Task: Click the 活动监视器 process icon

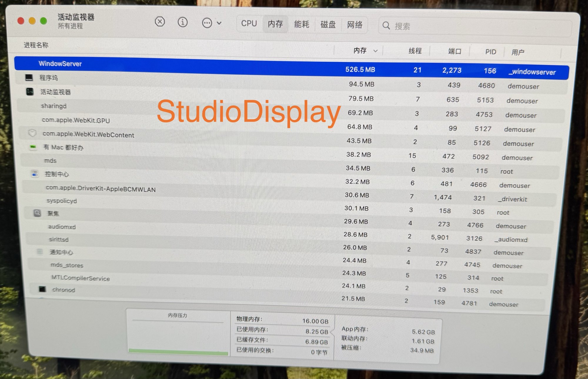Action: tap(30, 92)
